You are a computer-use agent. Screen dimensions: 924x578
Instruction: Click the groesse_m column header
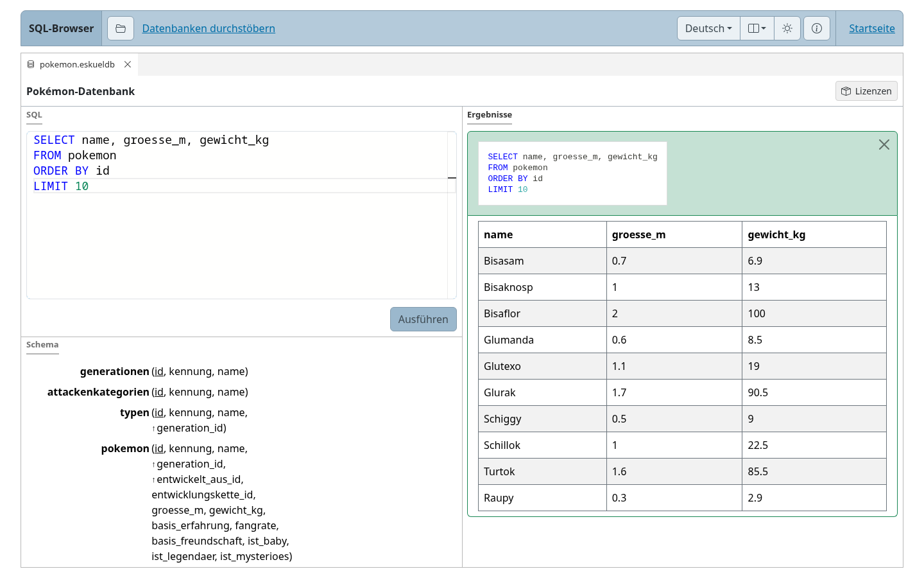click(674, 234)
